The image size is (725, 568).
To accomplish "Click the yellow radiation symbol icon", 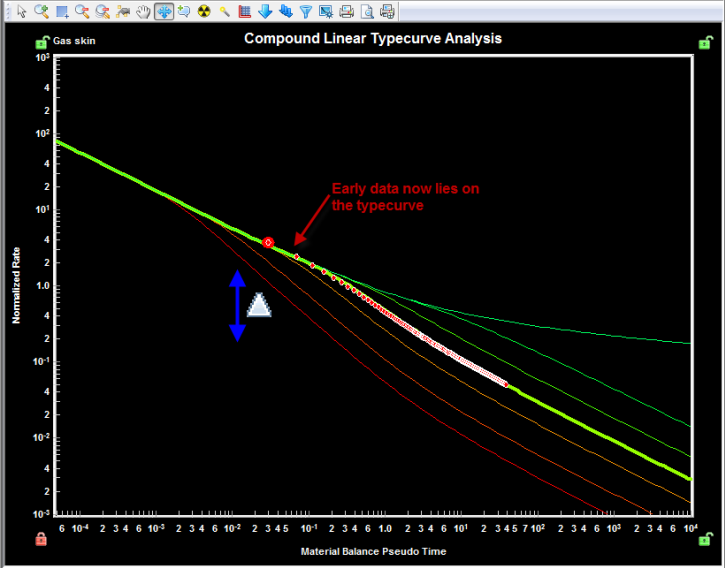I will click(204, 11).
